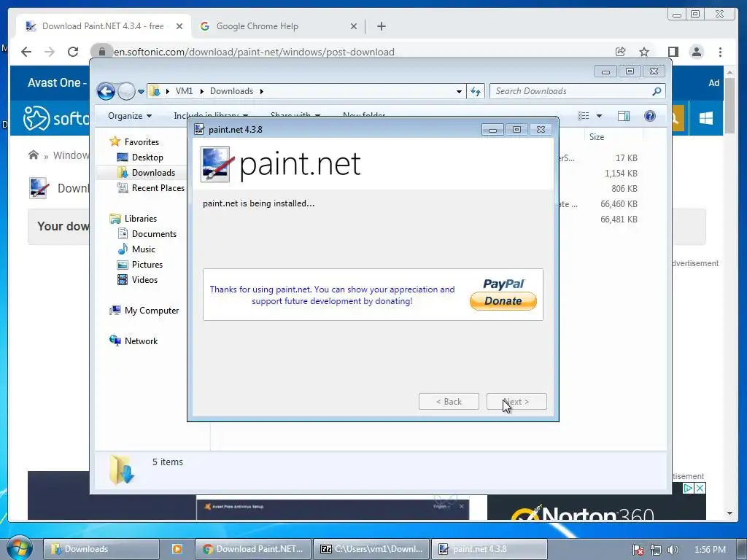Click Chrome's reload button
The height and width of the screenshot is (560, 747).
pyautogui.click(x=73, y=52)
